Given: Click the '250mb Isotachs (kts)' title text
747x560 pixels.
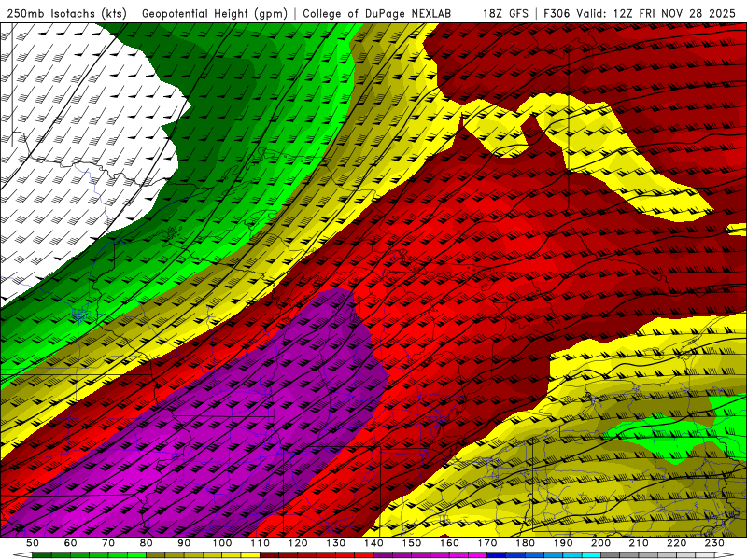Looking at the screenshot, I should pos(67,14).
